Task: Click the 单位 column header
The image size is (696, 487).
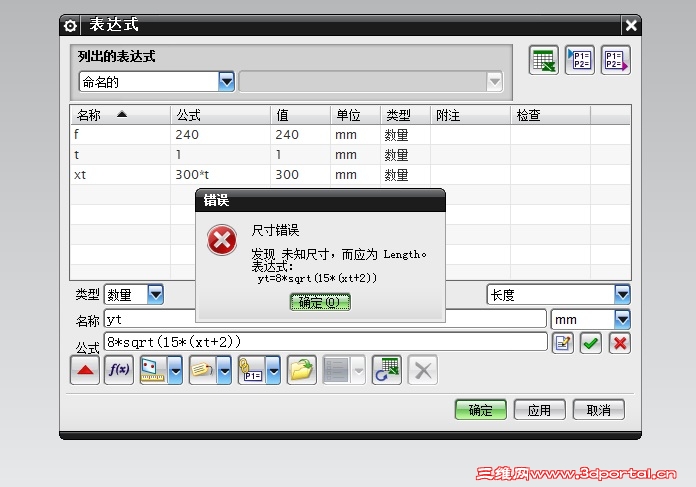Action: 356,115
